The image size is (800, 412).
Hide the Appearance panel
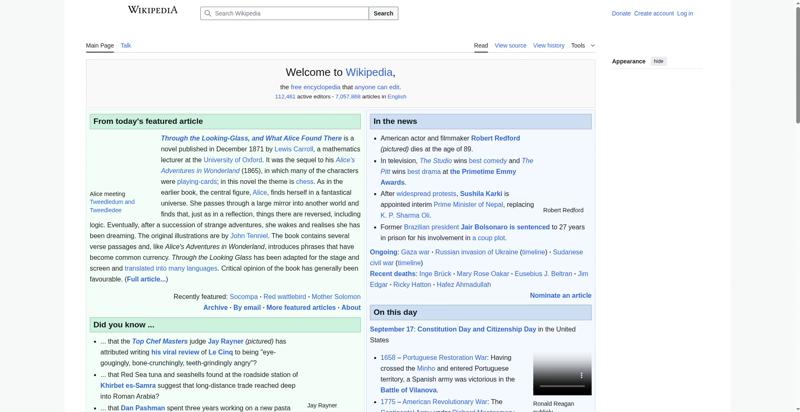659,61
